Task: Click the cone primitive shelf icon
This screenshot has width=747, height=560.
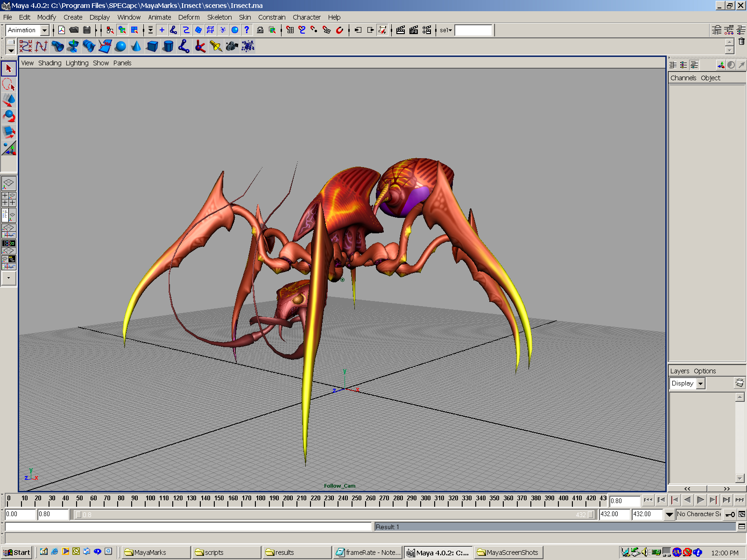Action: [x=136, y=46]
